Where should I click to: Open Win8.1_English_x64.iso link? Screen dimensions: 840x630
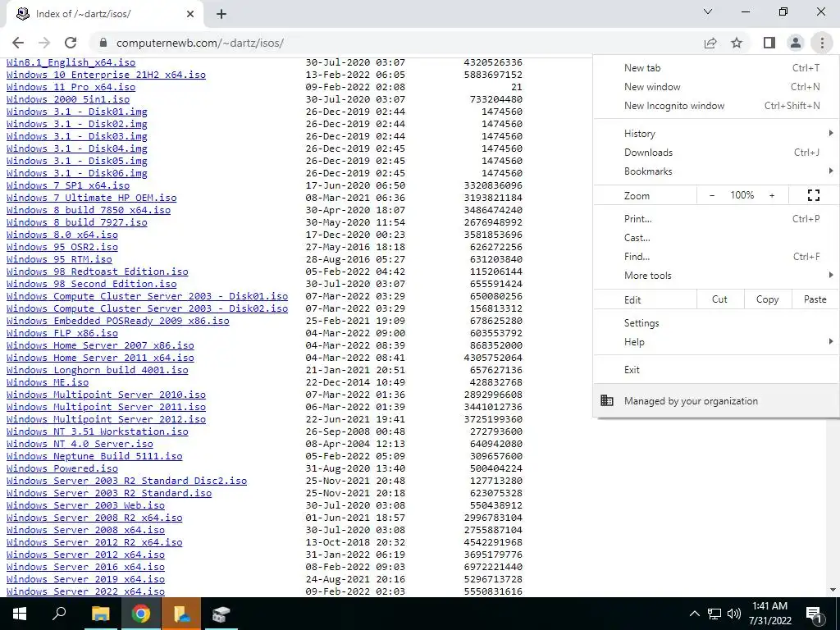click(71, 62)
